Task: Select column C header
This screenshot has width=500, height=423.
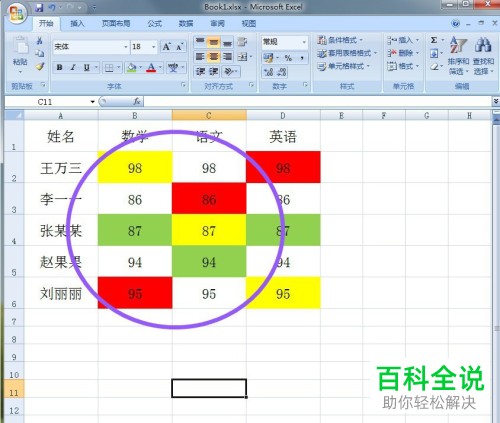Action: (x=209, y=115)
